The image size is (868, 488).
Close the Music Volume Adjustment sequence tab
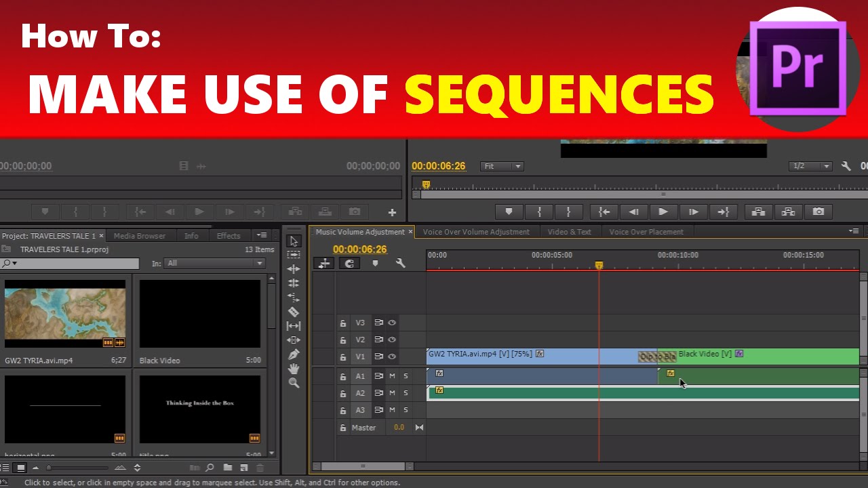[x=410, y=232]
